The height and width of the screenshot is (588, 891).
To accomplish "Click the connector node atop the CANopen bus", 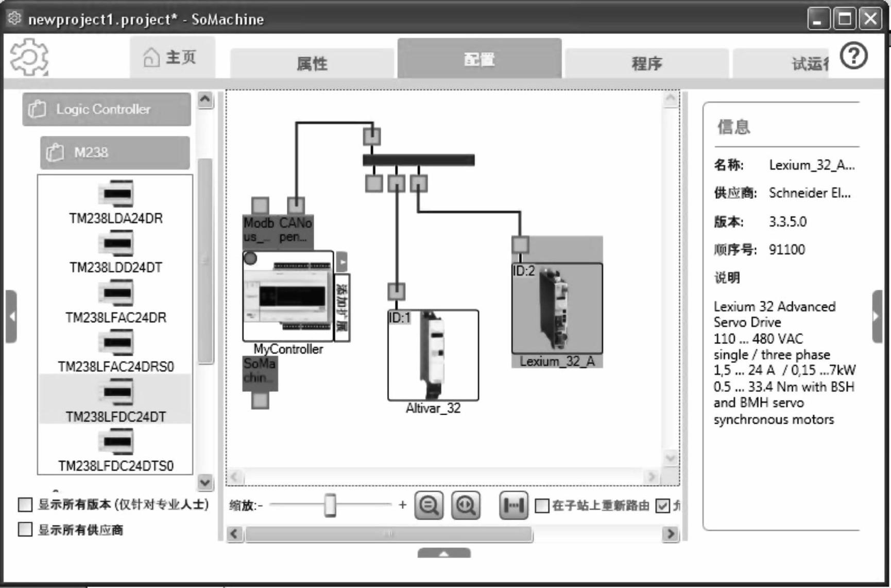I will (x=372, y=136).
